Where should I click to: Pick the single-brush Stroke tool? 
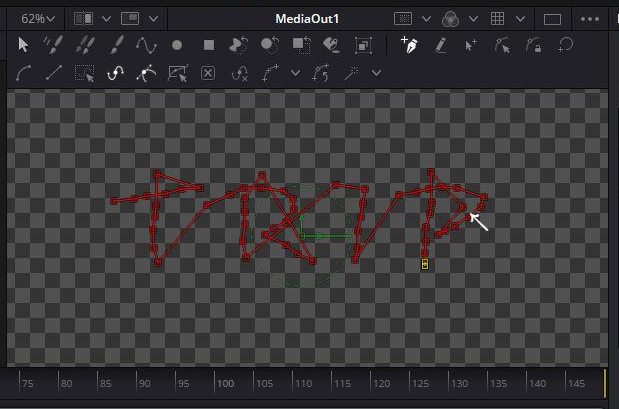[117, 45]
